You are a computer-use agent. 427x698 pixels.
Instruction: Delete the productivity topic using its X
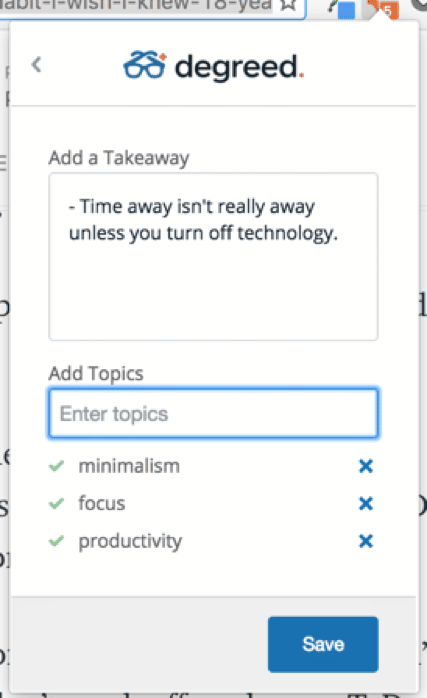click(x=366, y=541)
